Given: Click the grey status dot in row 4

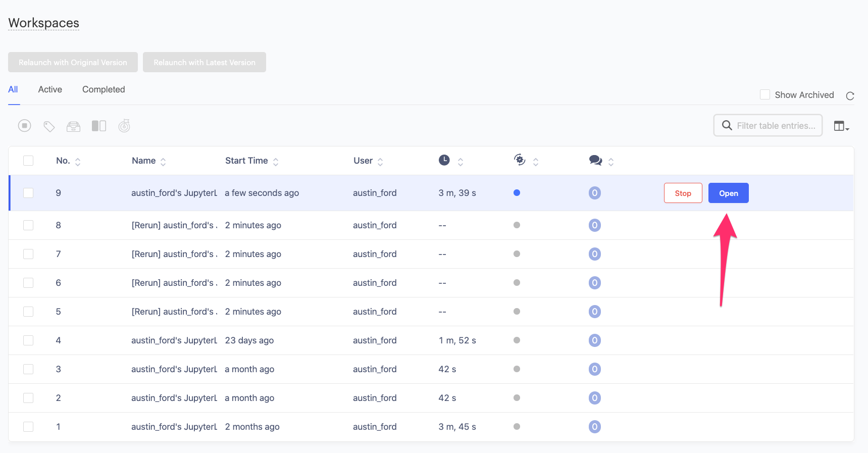Looking at the screenshot, I should 517,340.
